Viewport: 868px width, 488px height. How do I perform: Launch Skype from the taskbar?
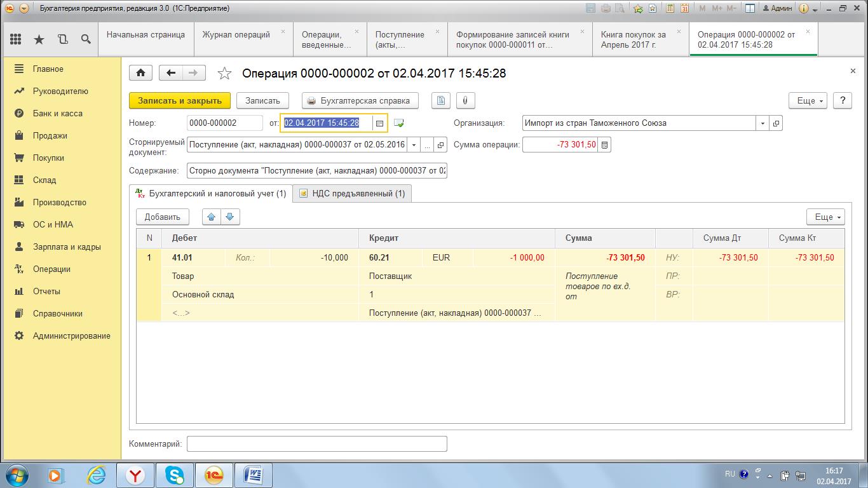click(x=174, y=475)
